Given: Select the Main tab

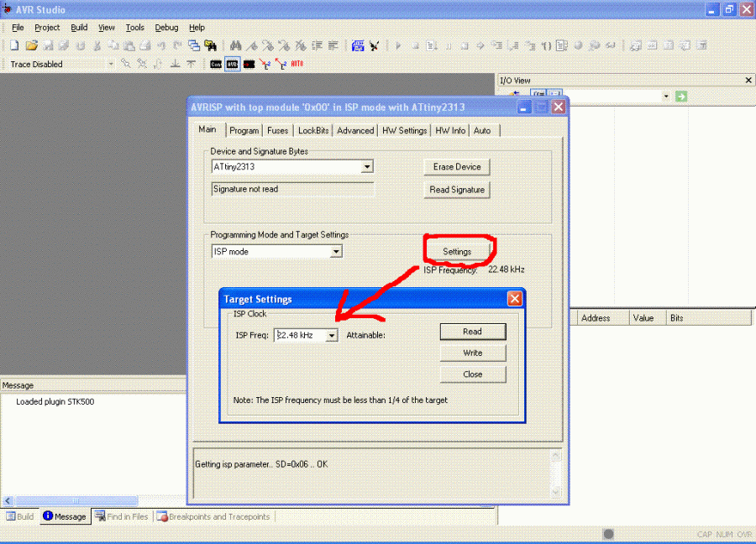Looking at the screenshot, I should coord(207,129).
